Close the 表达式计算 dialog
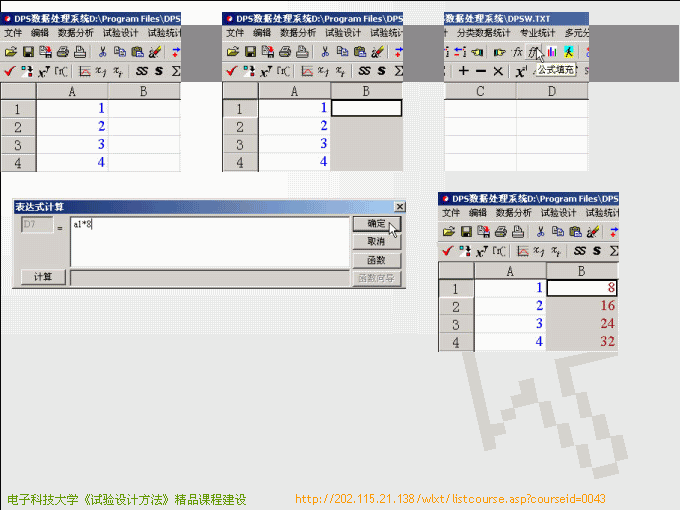Screen dimensions: 680x510 coord(400,207)
